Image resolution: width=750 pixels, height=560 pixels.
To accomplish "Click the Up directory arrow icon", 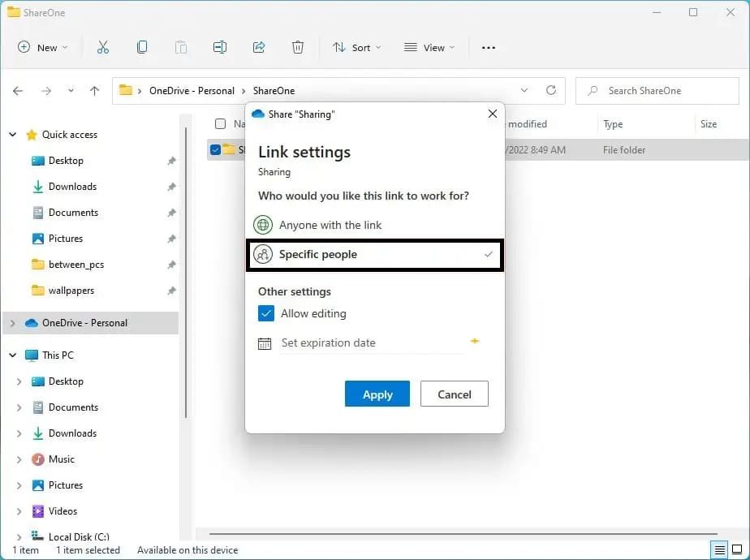I will tap(94, 91).
